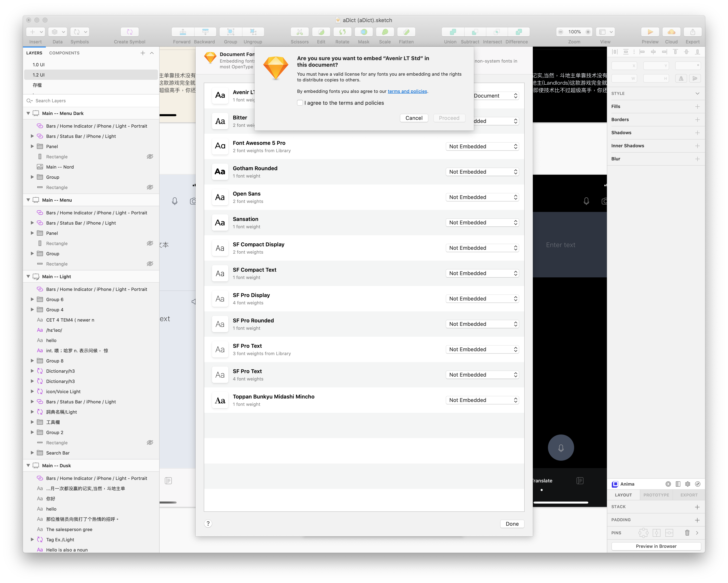Click the trash icon in Pins row
Screen dimensions: 728x583
(687, 533)
